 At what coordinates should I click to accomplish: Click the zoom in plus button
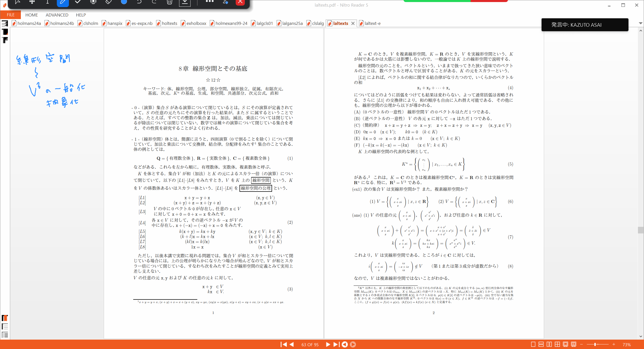click(614, 344)
